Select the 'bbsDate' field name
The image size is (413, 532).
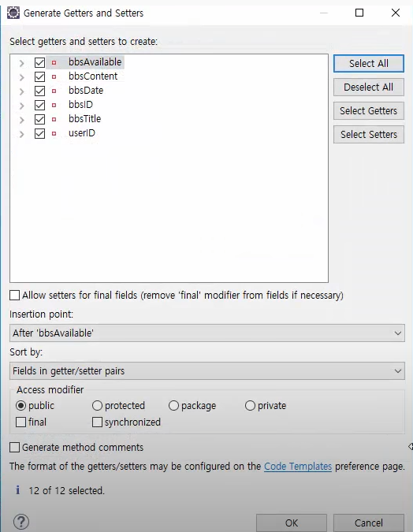click(x=86, y=91)
